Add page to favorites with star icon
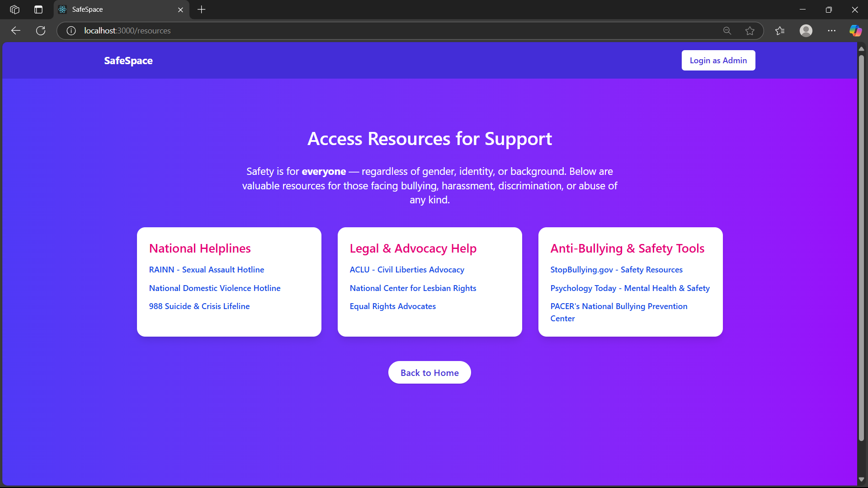 750,31
